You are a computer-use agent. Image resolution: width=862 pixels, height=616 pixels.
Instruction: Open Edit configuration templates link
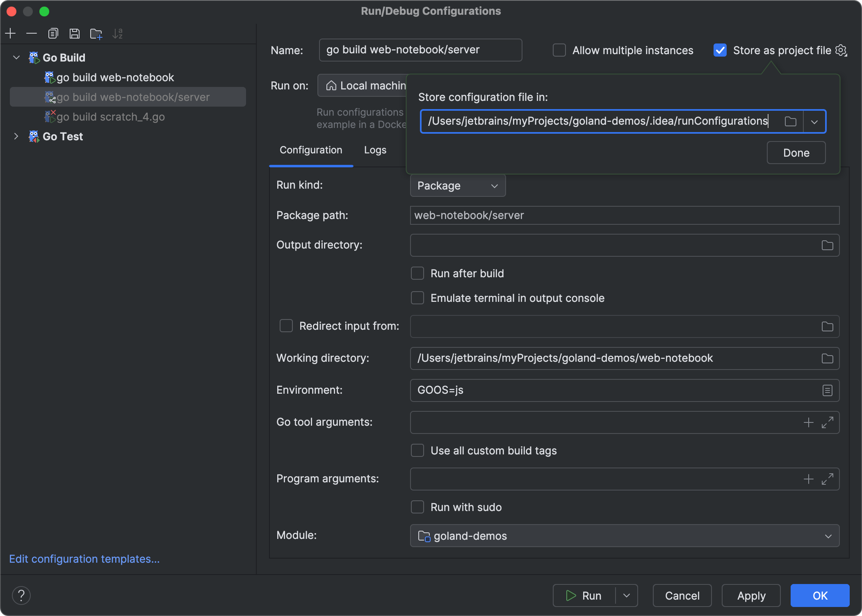[84, 559]
